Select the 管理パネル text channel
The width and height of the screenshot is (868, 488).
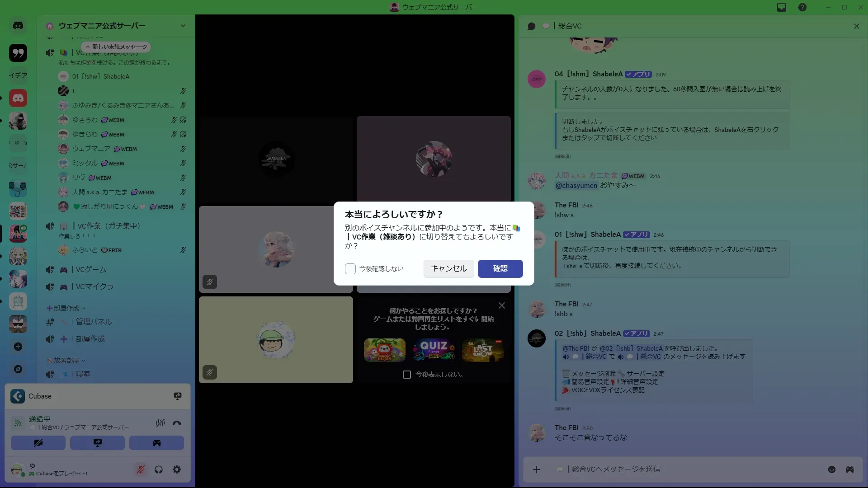coord(94,322)
